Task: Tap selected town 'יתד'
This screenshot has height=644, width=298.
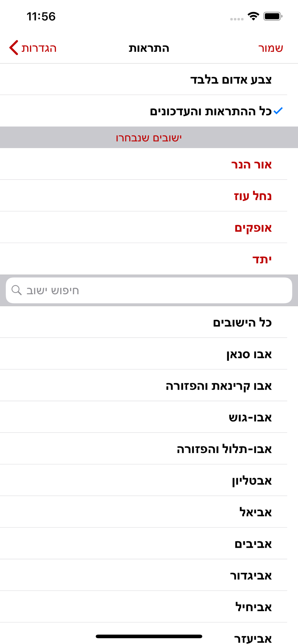Action: tap(262, 259)
